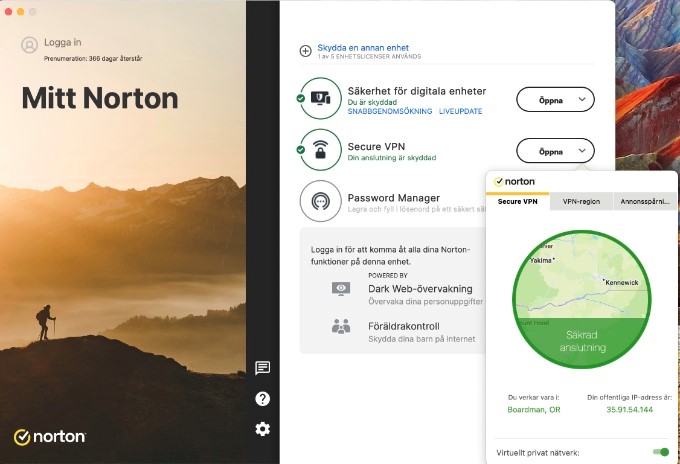Click the Yakima label on the map
This screenshot has height=464, width=680.
[541, 261]
